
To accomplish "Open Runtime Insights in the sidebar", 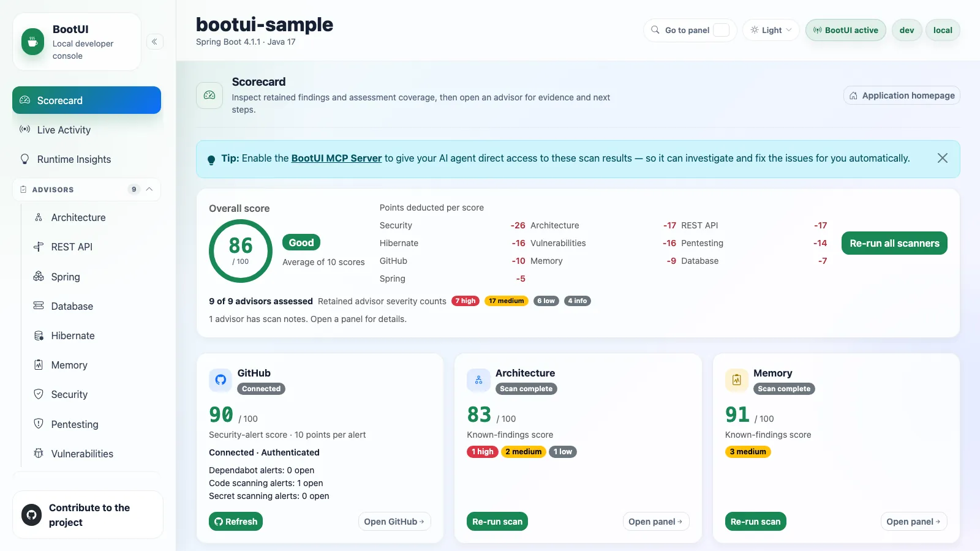I will pyautogui.click(x=87, y=159).
